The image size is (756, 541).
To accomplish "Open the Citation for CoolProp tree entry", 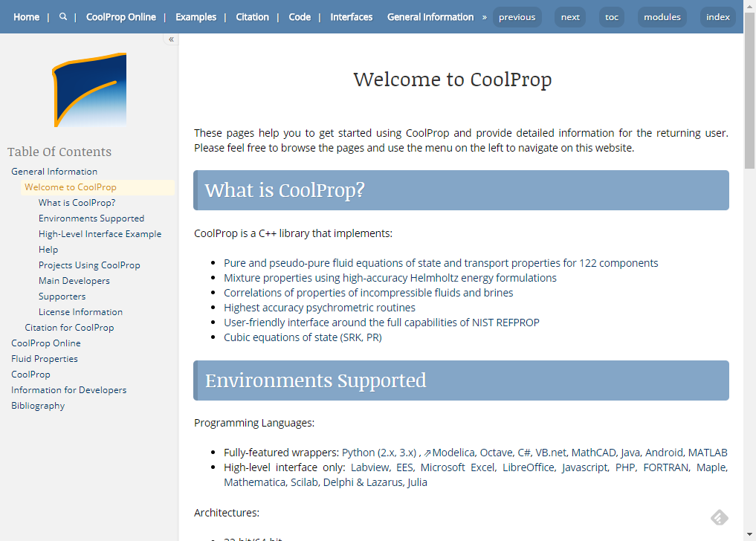I will [69, 327].
